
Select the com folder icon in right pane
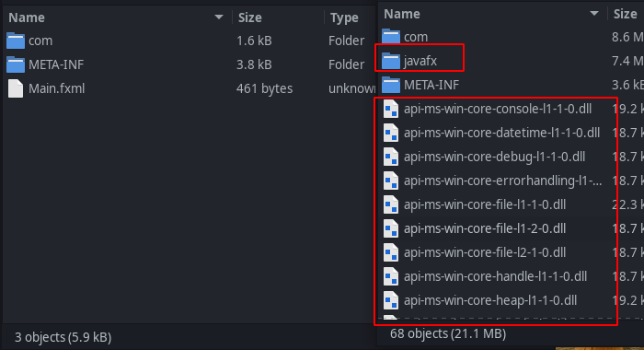click(391, 37)
